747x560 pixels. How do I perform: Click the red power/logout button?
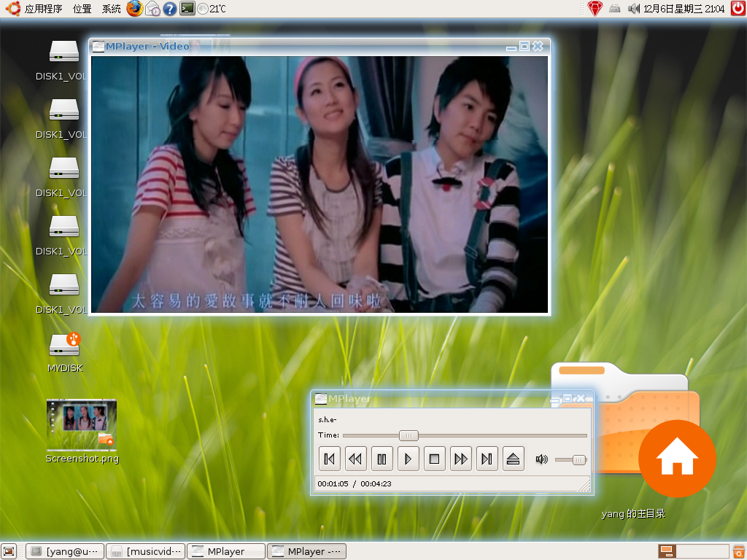(738, 8)
